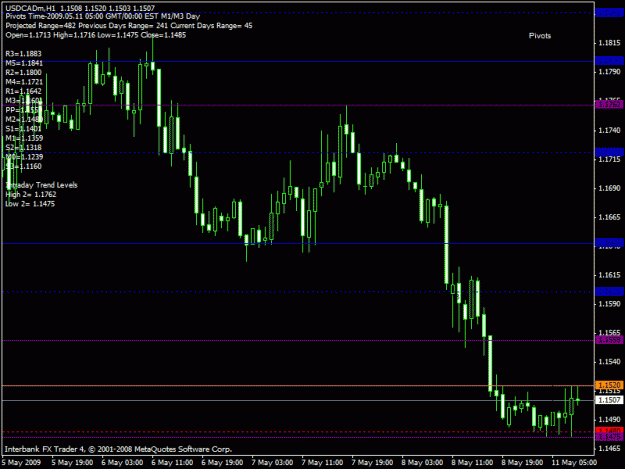Screen dimensions: 625x469
Task: Click the 1.1715 price axis label
Action: (609, 159)
